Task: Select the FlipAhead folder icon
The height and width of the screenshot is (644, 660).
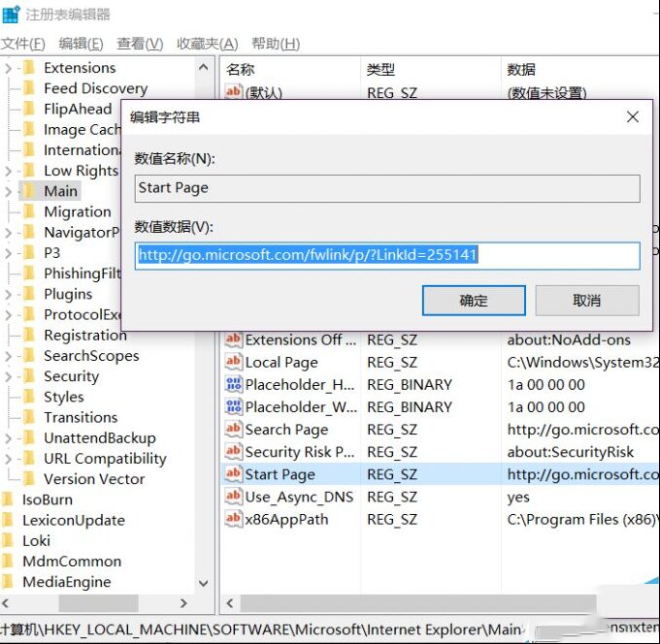Action: [x=29, y=109]
